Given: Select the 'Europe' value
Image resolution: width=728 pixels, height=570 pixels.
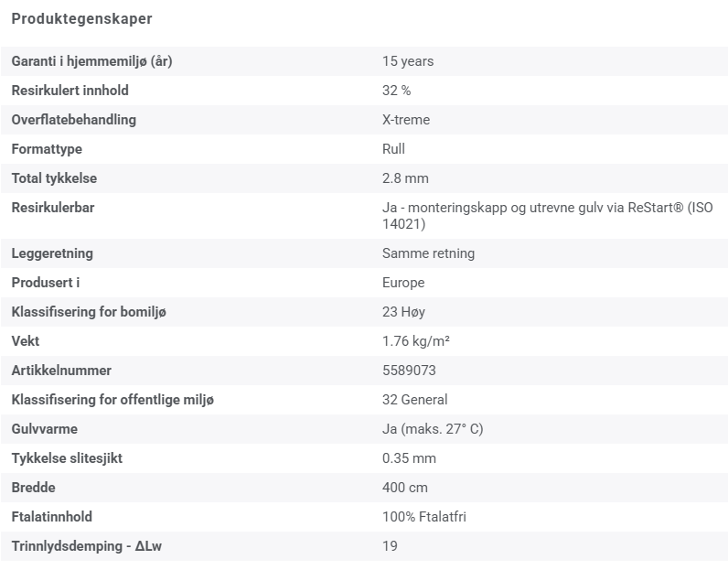Looking at the screenshot, I should pyautogui.click(x=403, y=283).
